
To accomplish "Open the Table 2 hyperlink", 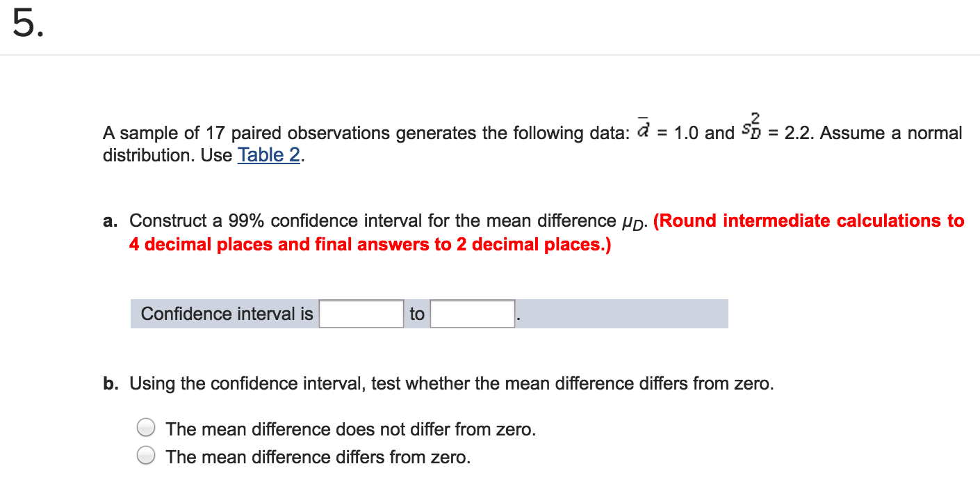I will pyautogui.click(x=269, y=155).
